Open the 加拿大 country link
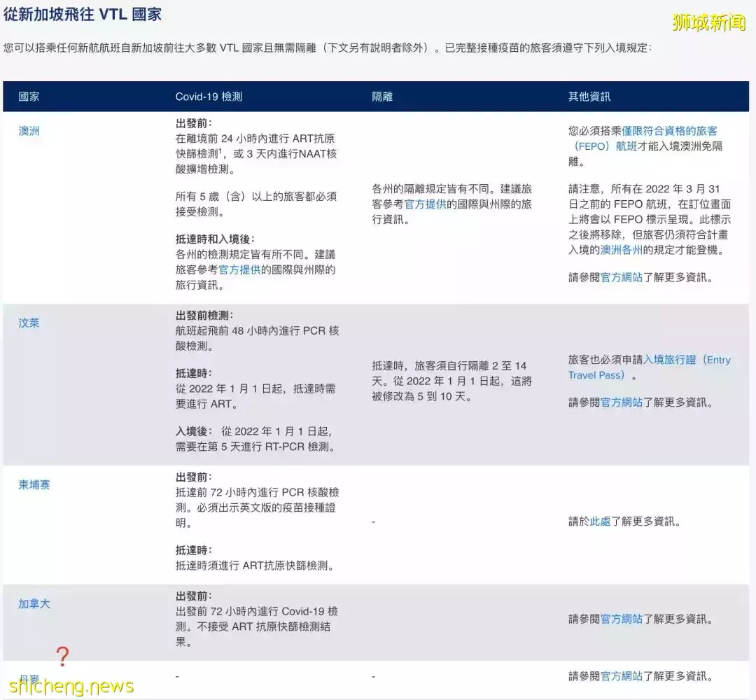The height and width of the screenshot is (700, 756). coord(34,603)
